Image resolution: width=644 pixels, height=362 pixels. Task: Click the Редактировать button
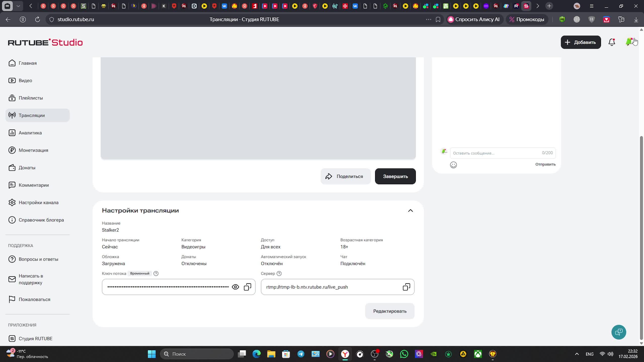click(x=390, y=311)
